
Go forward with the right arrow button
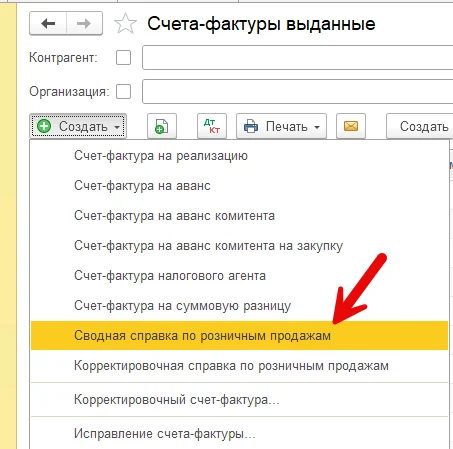84,23
